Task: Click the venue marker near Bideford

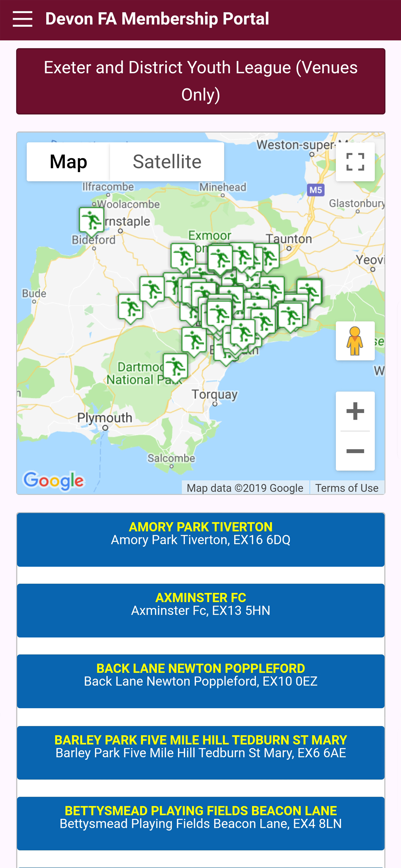Action: [92, 222]
